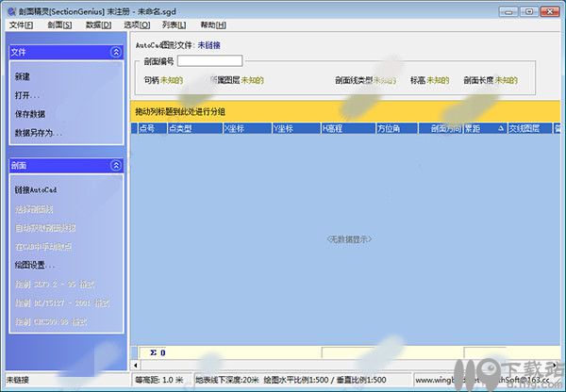The image size is (566, 392).
Task: Collapse the 文件 sidebar panel chevron
Action: tap(116, 52)
